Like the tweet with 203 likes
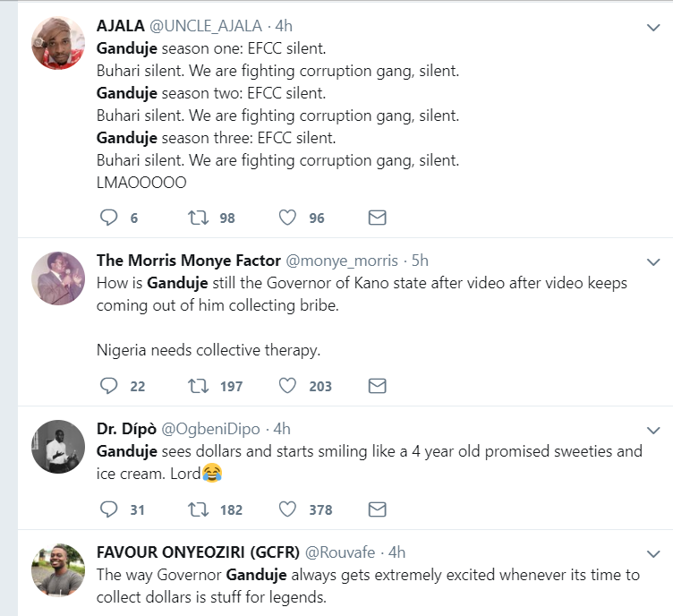The image size is (673, 616). 287,386
